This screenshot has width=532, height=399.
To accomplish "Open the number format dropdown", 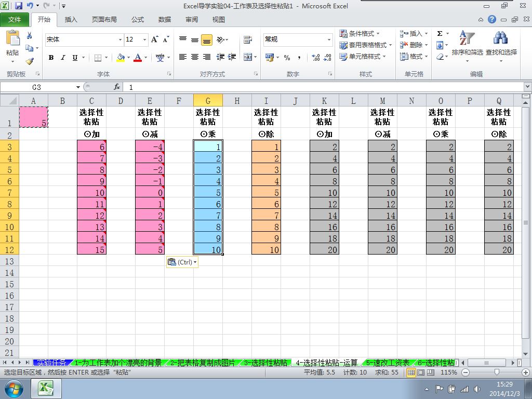I will tap(329, 39).
